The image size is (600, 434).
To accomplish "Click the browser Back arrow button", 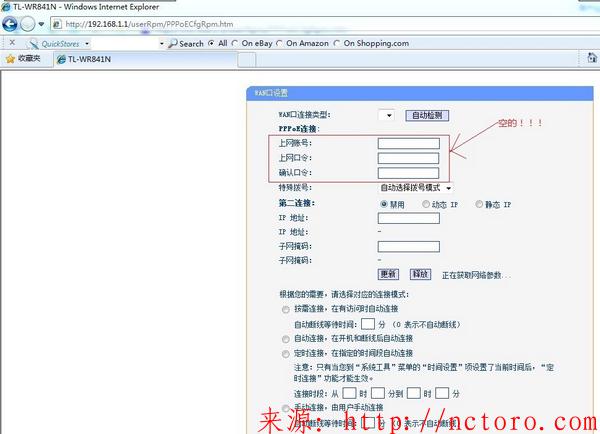I will pyautogui.click(x=10, y=24).
